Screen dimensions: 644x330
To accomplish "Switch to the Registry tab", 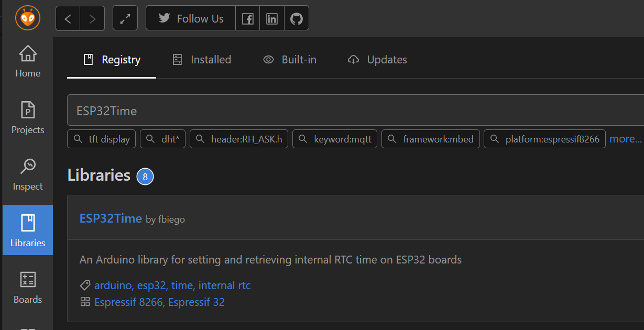I will pyautogui.click(x=112, y=60).
